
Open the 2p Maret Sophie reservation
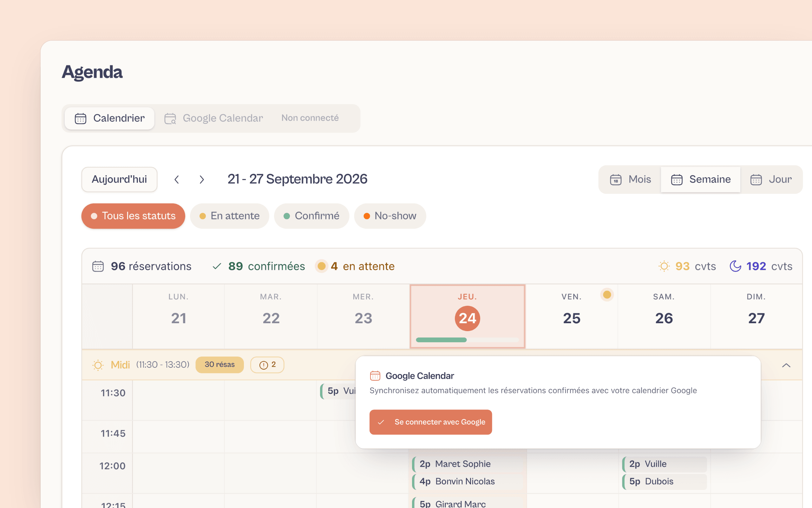tap(468, 464)
